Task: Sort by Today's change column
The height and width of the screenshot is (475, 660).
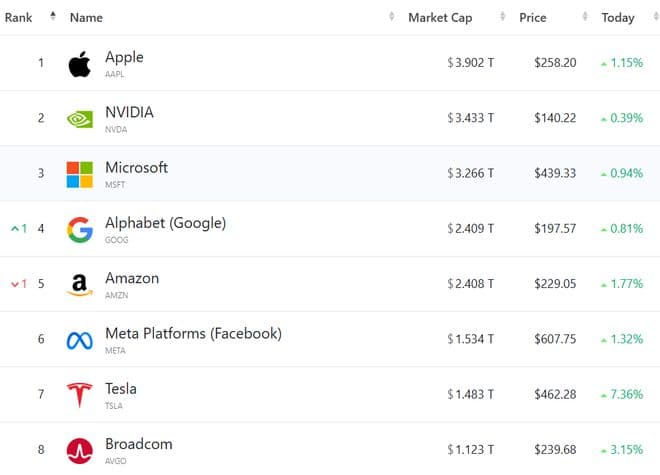Action: click(617, 18)
